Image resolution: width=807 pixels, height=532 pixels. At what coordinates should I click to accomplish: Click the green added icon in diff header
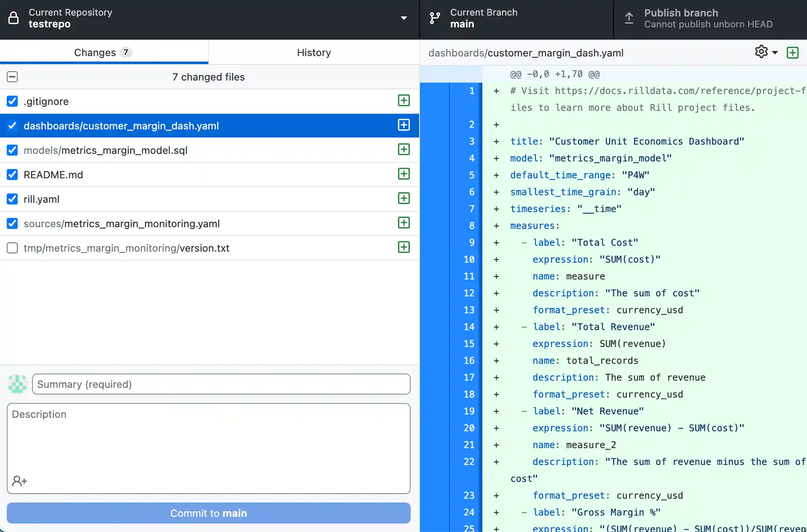[792, 53]
